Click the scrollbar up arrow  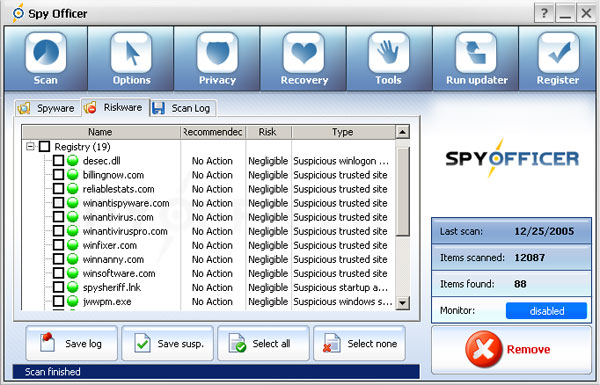pyautogui.click(x=402, y=132)
